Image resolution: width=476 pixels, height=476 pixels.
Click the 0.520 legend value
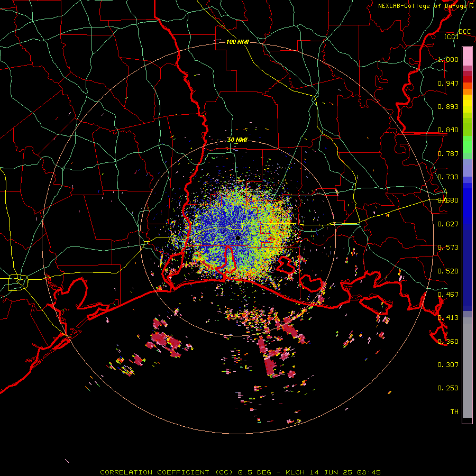point(448,271)
